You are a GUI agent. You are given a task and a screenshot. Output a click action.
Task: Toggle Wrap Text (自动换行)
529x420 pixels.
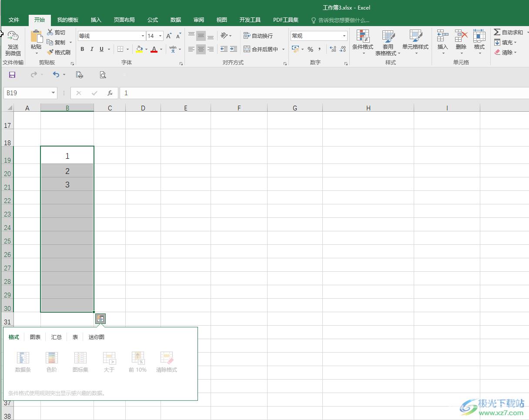(258, 36)
